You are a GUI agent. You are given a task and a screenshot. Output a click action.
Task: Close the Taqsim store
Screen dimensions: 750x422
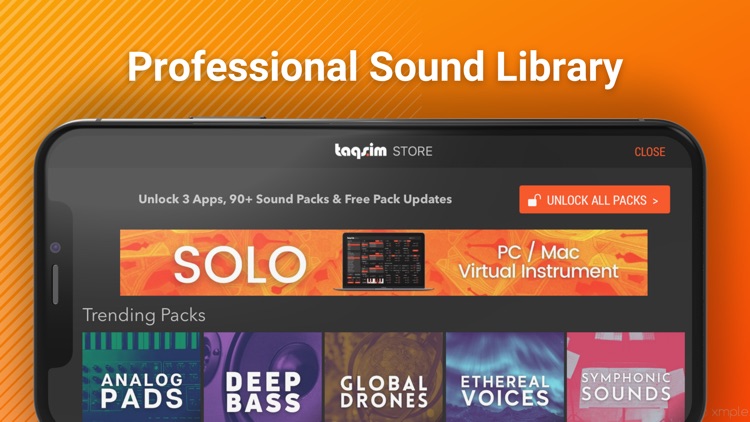650,152
